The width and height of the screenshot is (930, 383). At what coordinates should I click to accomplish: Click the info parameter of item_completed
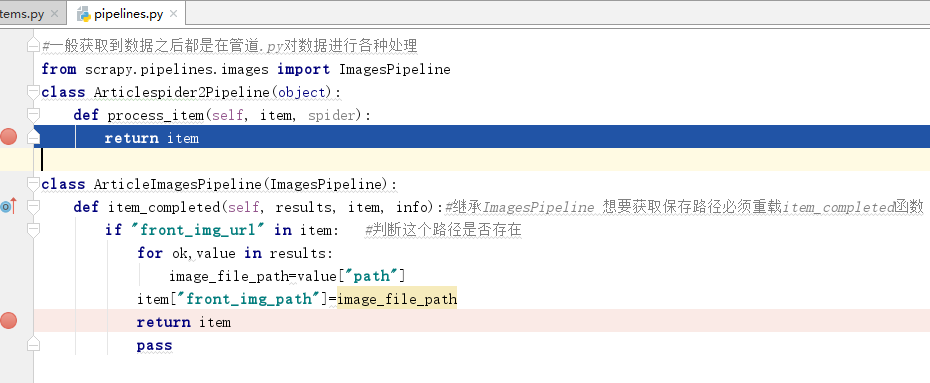click(412, 208)
